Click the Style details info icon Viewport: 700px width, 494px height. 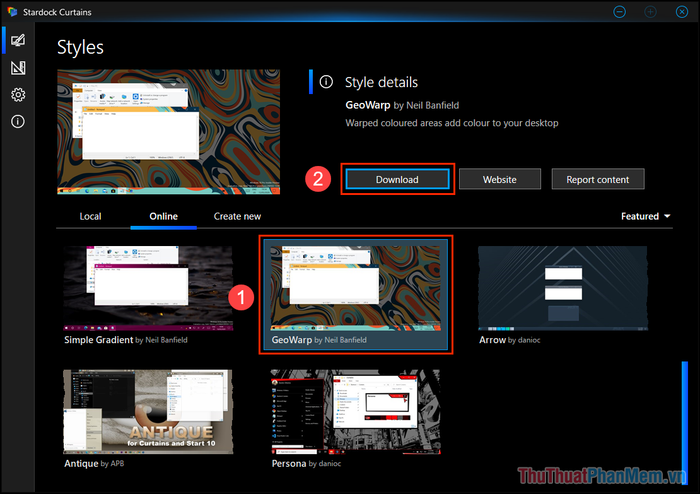[x=326, y=82]
